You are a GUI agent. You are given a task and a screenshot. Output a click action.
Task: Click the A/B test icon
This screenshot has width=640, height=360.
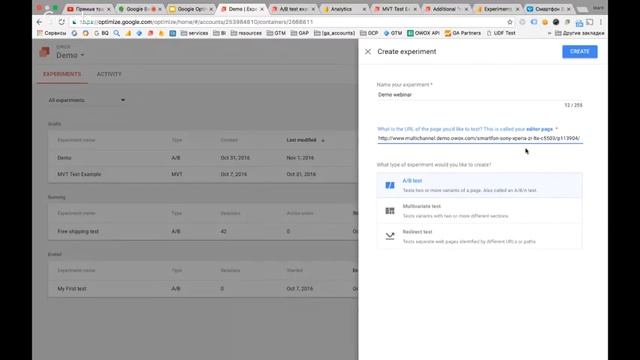(390, 185)
